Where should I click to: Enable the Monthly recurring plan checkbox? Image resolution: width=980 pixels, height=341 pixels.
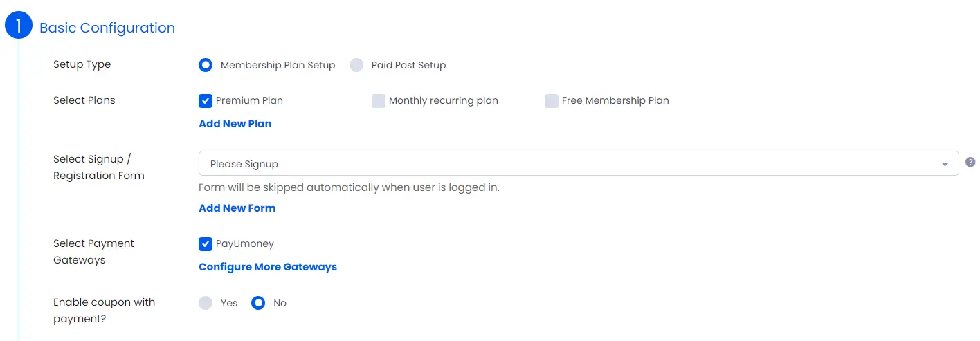click(x=379, y=101)
